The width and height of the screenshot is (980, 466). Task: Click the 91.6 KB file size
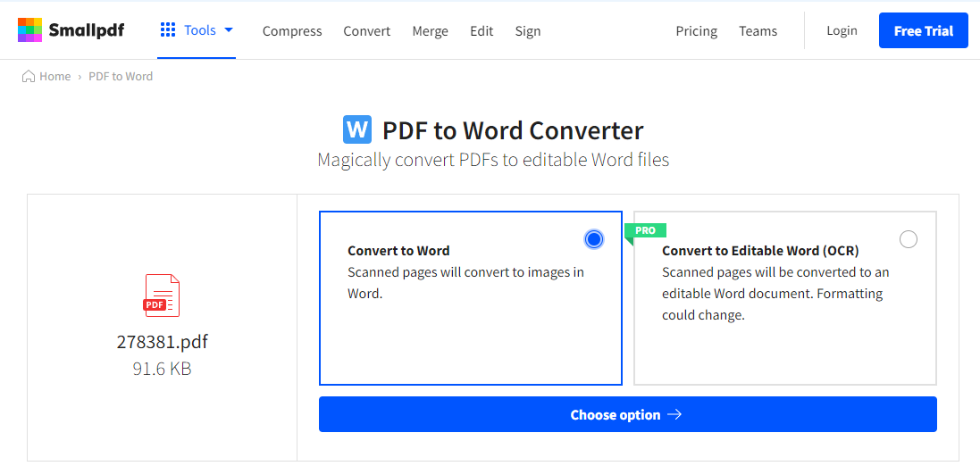point(162,369)
